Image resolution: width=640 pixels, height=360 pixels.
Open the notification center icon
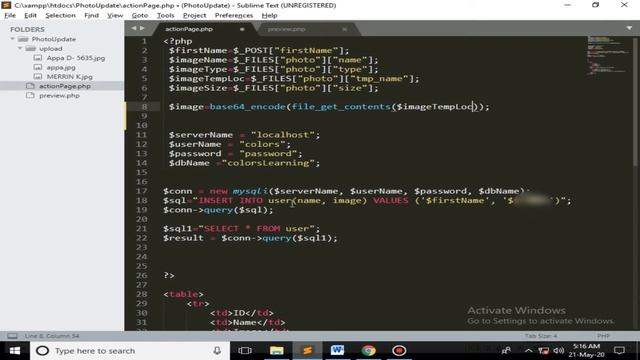tap(619, 351)
